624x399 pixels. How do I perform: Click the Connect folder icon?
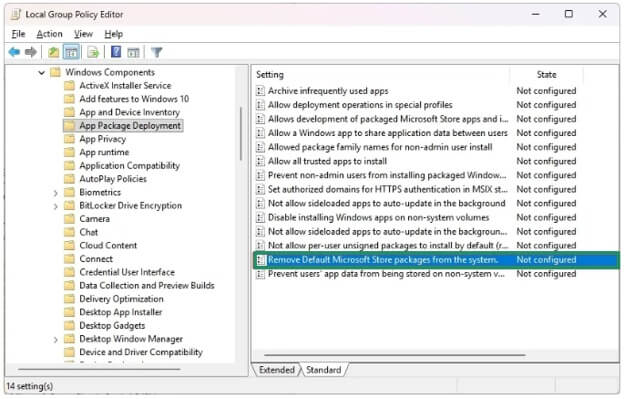(69, 259)
